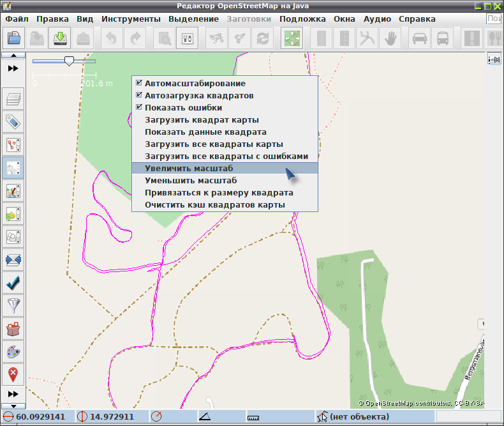The image size is (504, 426).
Task: Open Notes with the red pin icon
Action: (x=13, y=375)
